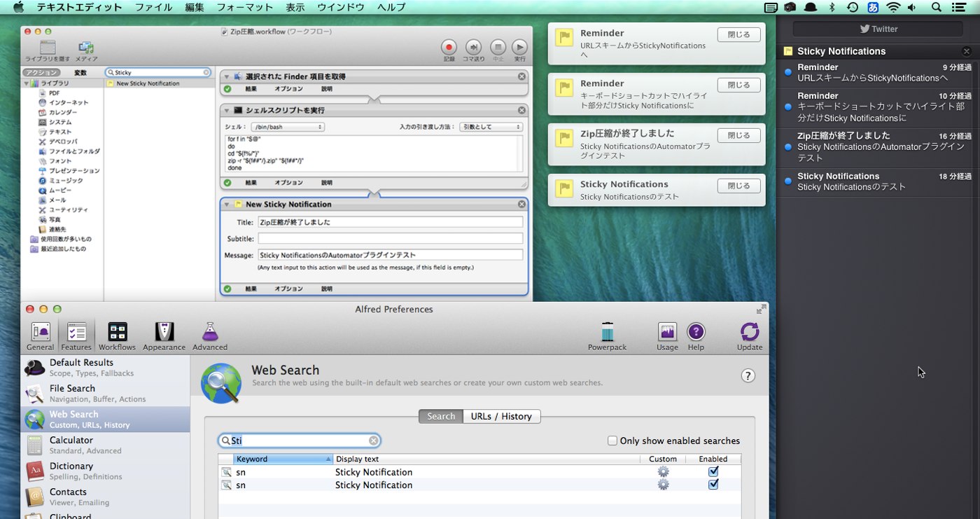Open the Advanced pane in Alfred Preferences
The height and width of the screenshot is (519, 980).
click(x=210, y=336)
